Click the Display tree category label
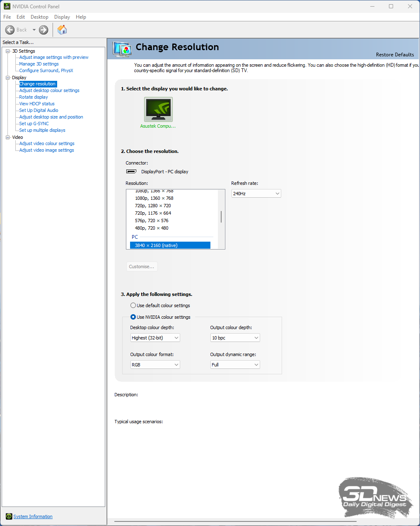Screen dimensions: 420x526 coord(19,78)
